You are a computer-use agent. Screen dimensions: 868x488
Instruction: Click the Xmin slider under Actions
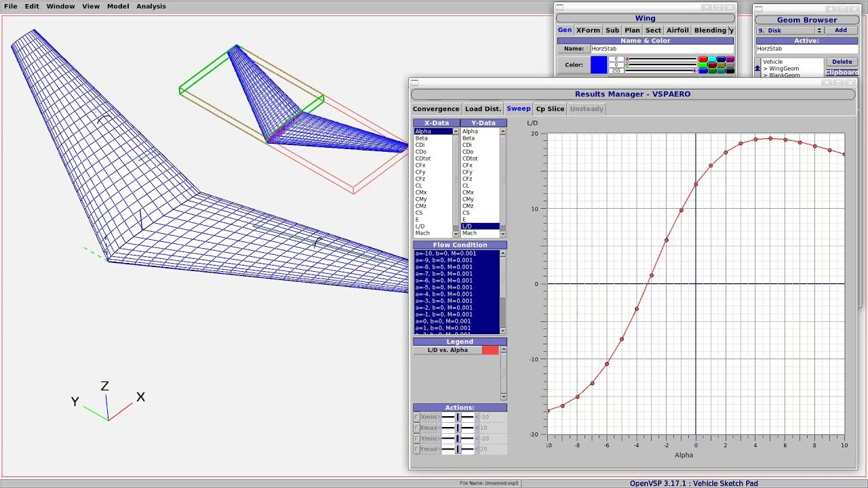(x=458, y=417)
